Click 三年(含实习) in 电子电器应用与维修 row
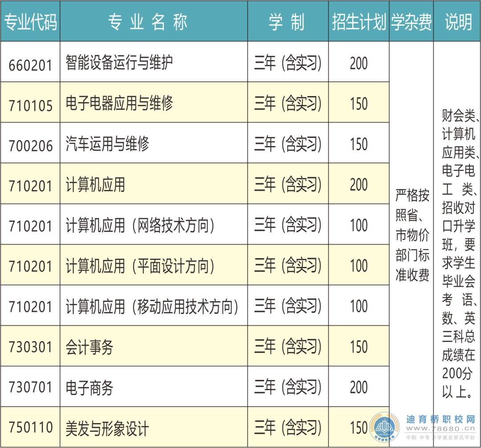Image resolution: width=481 pixels, height=448 pixels. point(288,103)
